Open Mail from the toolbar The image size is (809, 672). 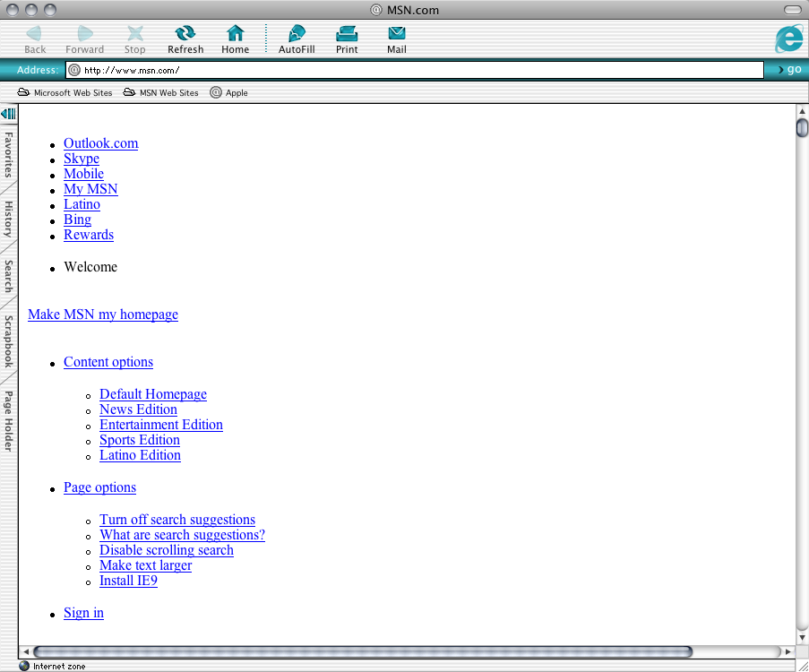pos(397,34)
